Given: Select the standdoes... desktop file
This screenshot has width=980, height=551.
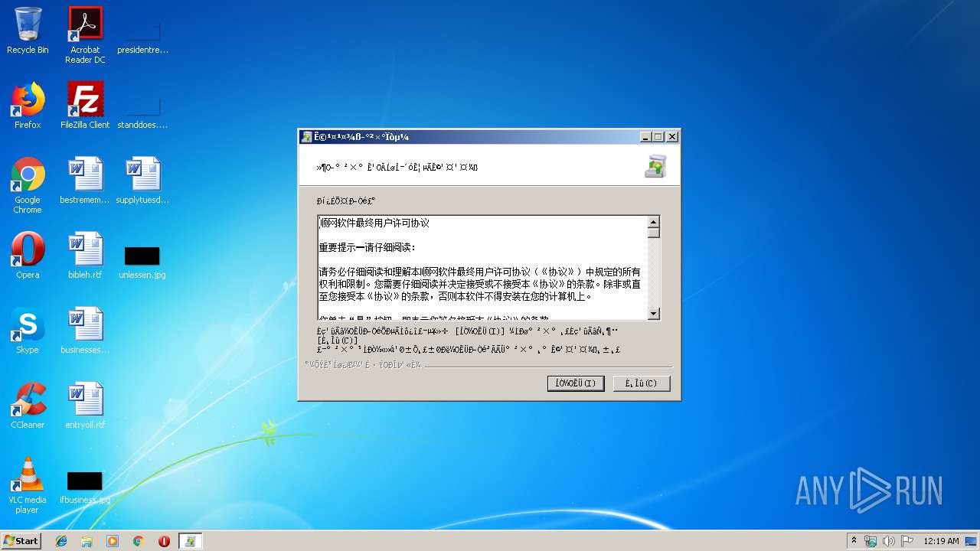Looking at the screenshot, I should pyautogui.click(x=142, y=111).
